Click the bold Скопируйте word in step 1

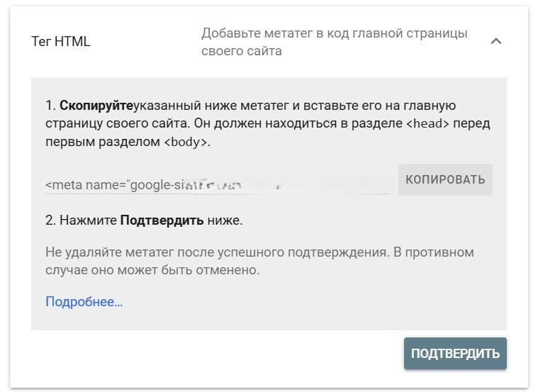96,106
